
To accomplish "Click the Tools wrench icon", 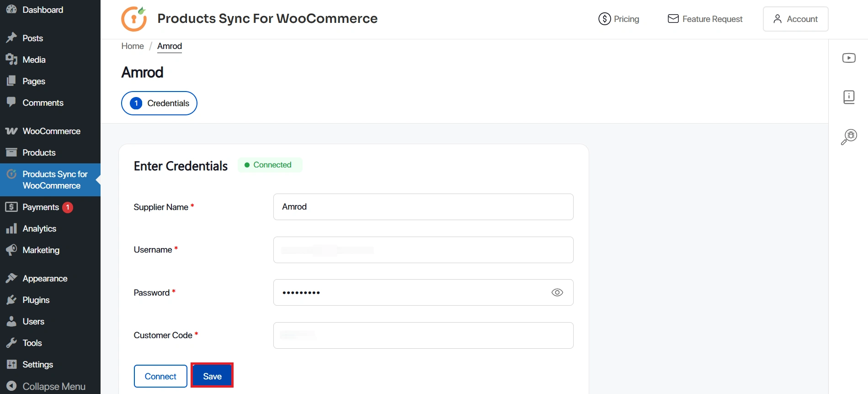I will [11, 343].
